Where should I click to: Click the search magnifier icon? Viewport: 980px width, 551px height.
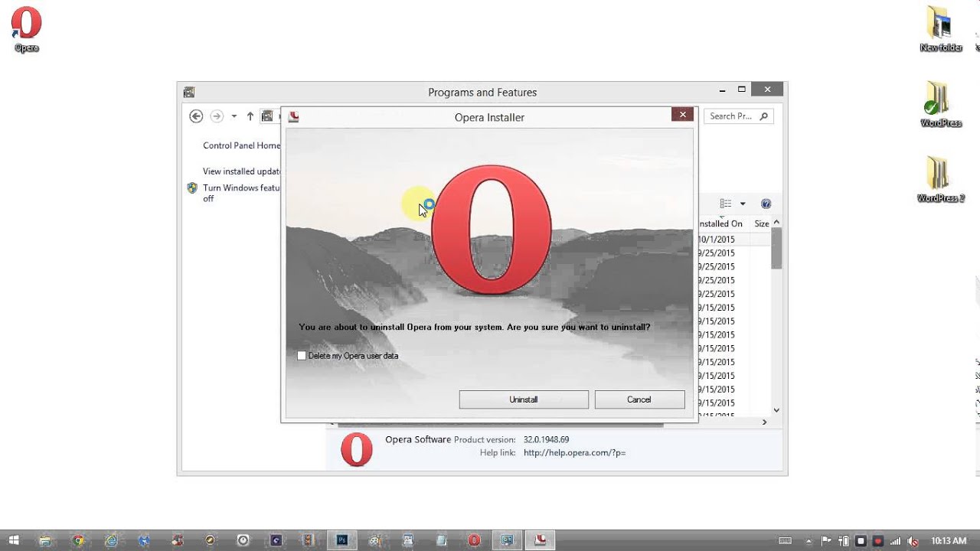point(764,116)
